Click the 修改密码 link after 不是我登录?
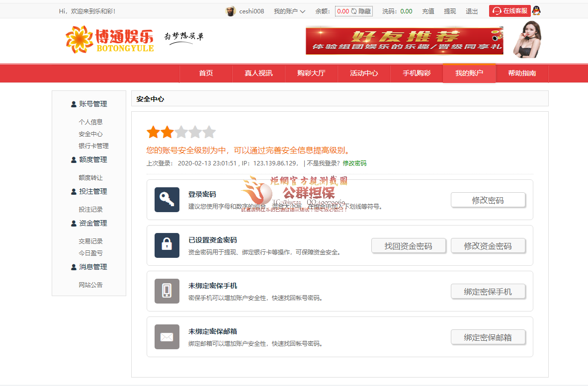Viewport: 588px width, 387px height. (354, 162)
